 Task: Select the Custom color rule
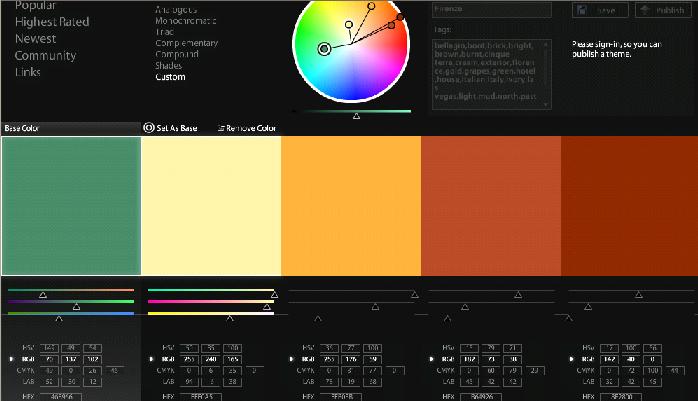pyautogui.click(x=170, y=77)
